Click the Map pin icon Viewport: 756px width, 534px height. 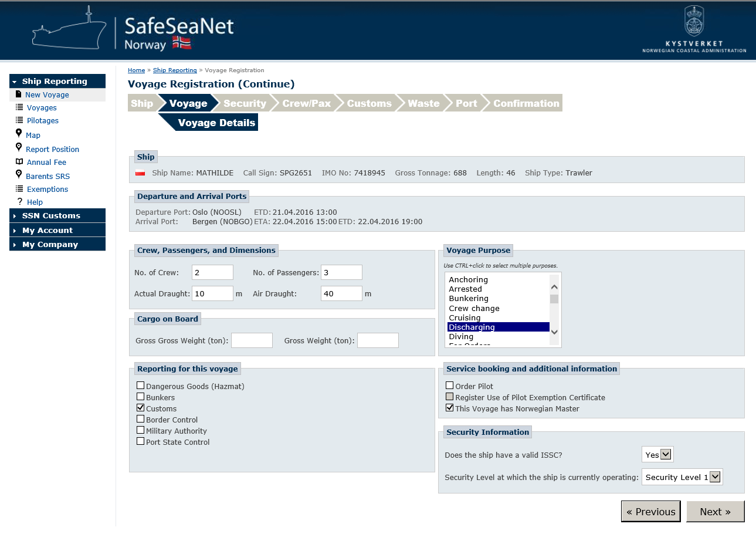pyautogui.click(x=19, y=134)
